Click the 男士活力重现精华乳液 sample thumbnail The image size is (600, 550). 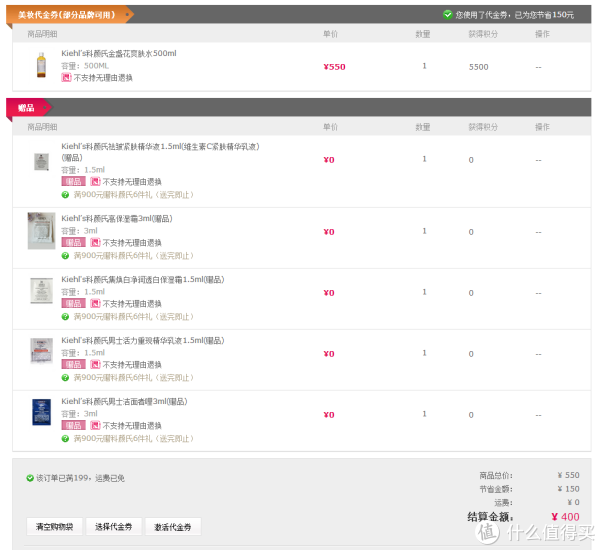(x=41, y=351)
